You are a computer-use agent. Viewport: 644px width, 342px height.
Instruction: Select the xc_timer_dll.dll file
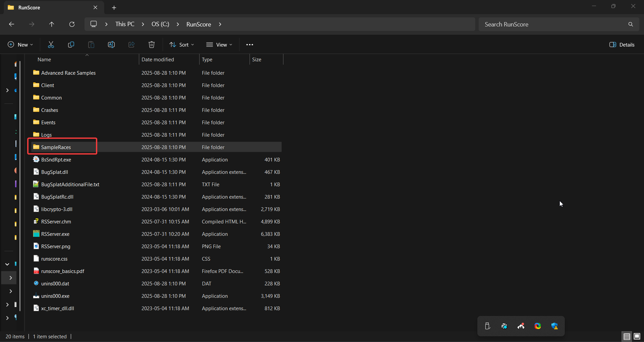(x=54, y=308)
